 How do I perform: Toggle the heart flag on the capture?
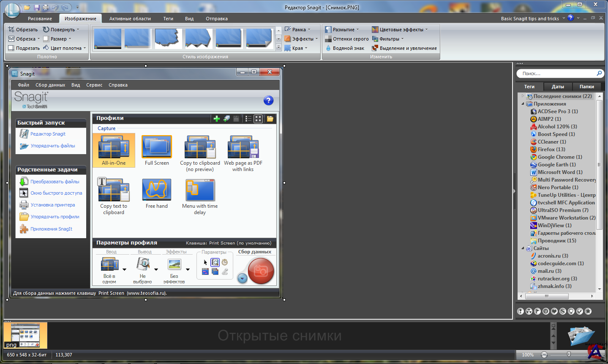pos(554,311)
